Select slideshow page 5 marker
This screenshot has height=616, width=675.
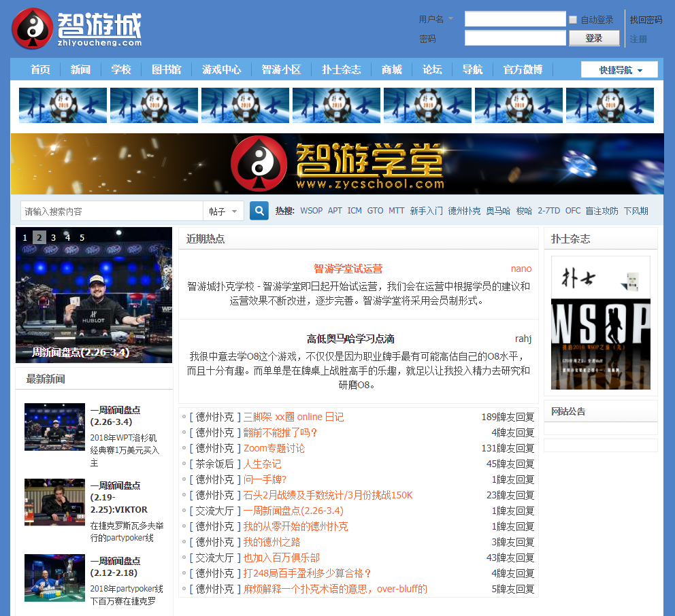(x=82, y=237)
